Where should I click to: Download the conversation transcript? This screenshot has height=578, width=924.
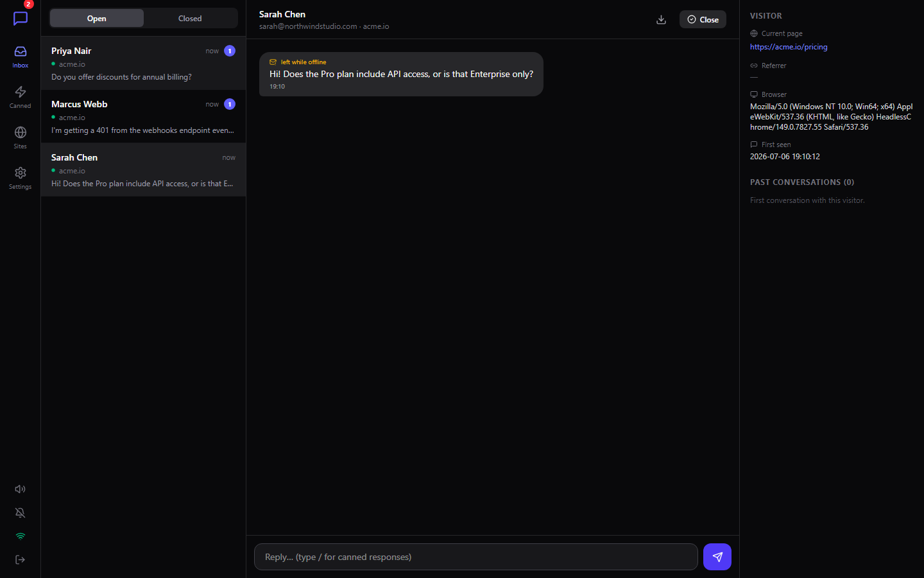pyautogui.click(x=661, y=19)
